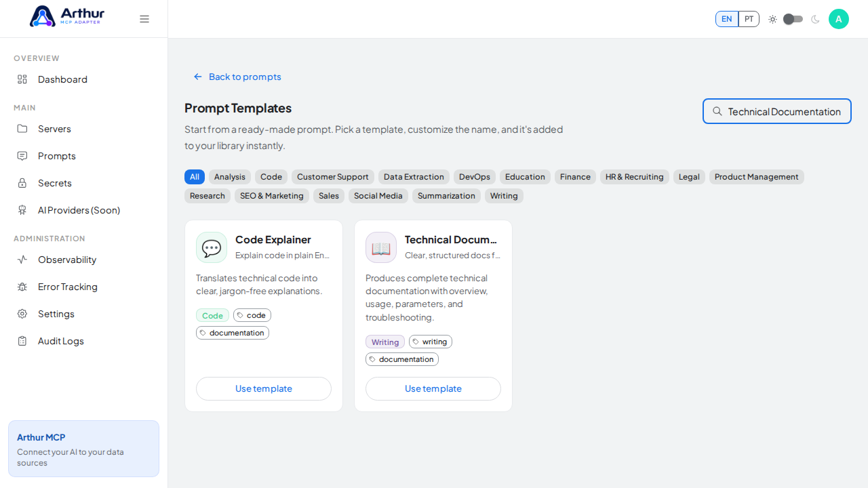Click the Arthur MCP Adapter logo

pos(67,16)
